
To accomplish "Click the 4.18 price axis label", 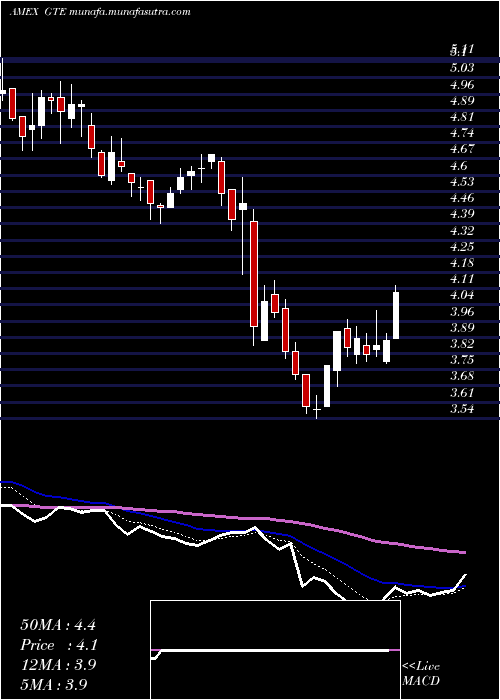I will point(462,262).
